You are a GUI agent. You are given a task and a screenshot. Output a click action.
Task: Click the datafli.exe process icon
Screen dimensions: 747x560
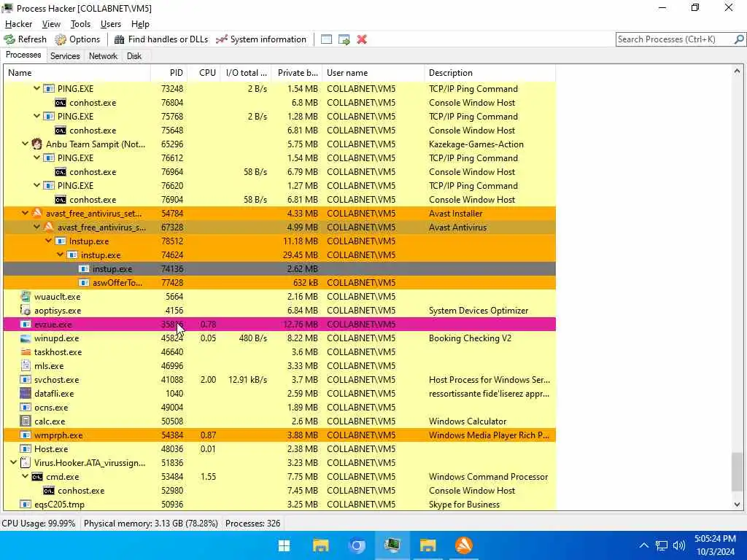click(26, 393)
